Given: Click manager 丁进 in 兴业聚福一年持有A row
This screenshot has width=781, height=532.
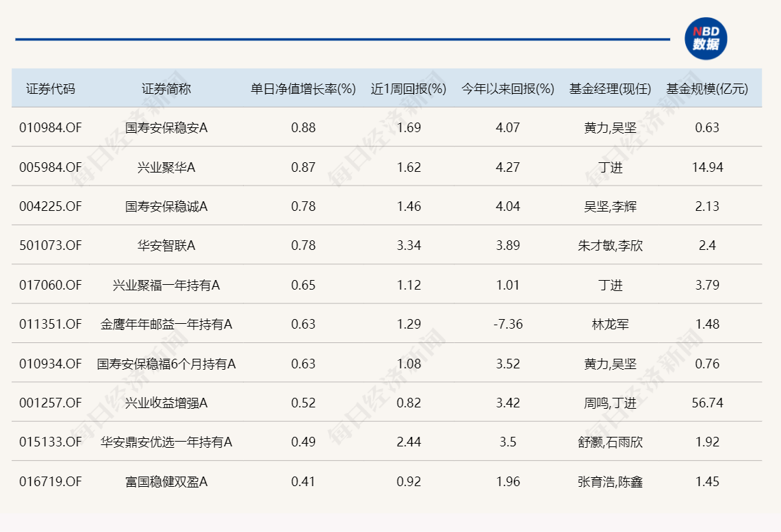Looking at the screenshot, I should click(x=610, y=285).
